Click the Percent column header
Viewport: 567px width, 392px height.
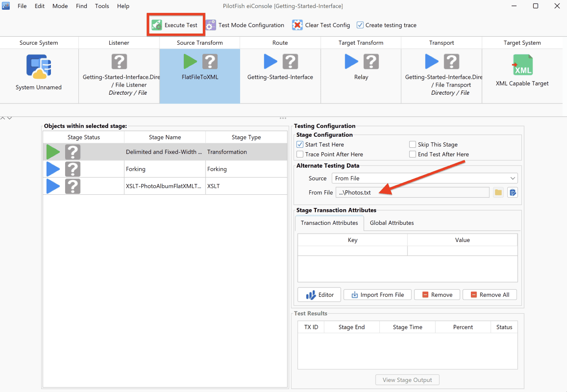click(x=463, y=327)
